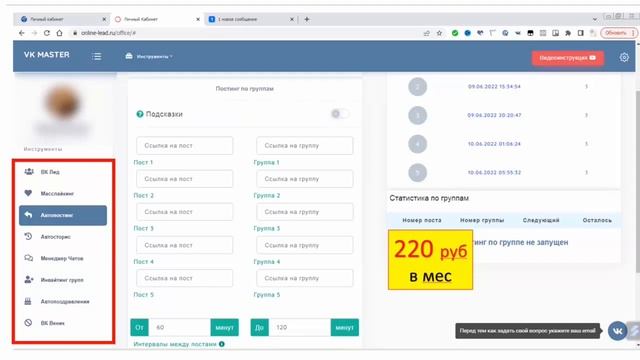
Task: Click the share icon in the address bar
Action: point(427,33)
